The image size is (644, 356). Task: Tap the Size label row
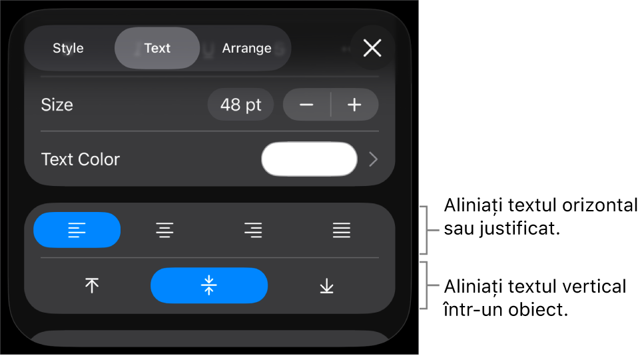pyautogui.click(x=210, y=105)
